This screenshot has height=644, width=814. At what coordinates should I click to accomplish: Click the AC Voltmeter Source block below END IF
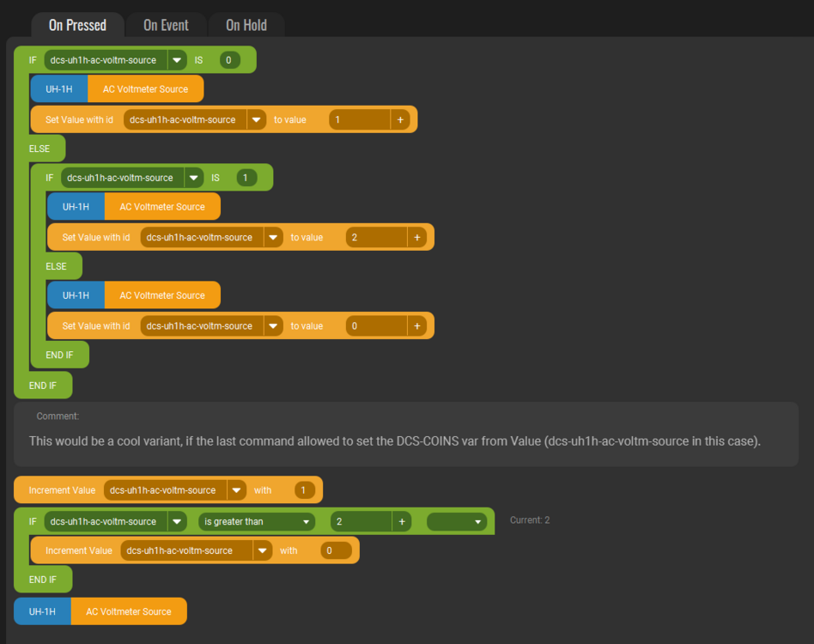128,611
